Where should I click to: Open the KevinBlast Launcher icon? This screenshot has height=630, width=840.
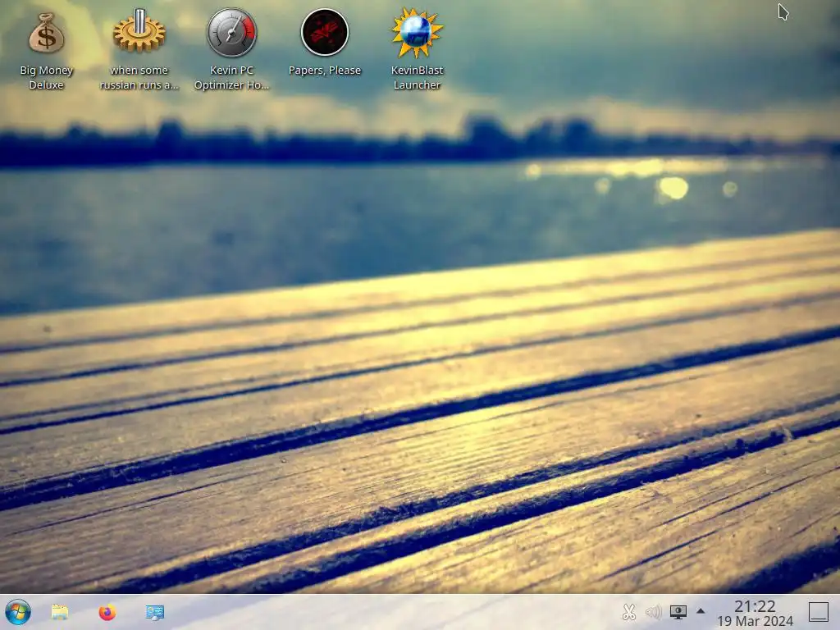pyautogui.click(x=417, y=33)
